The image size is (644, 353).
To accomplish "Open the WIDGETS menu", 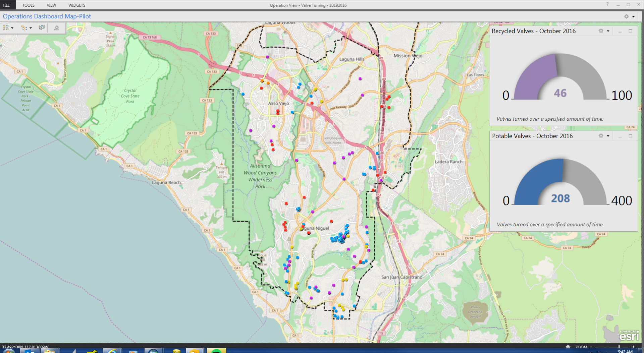I will coord(77,5).
